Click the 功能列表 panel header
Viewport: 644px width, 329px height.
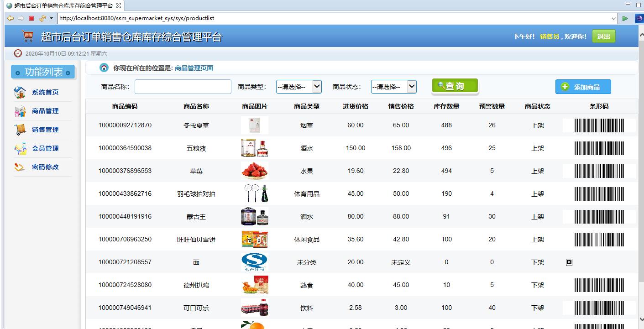pos(43,72)
